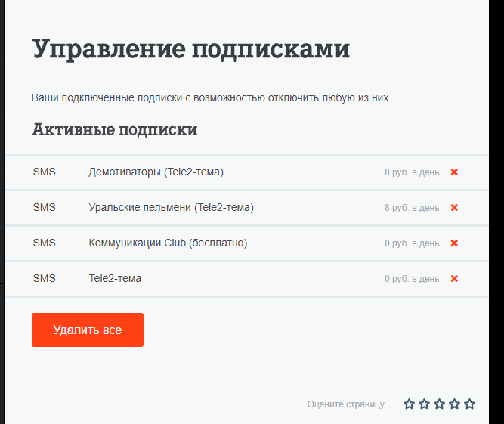504x424 pixels.
Task: Click the 0 руб. price for Коммуникации Club
Action: [x=411, y=243]
